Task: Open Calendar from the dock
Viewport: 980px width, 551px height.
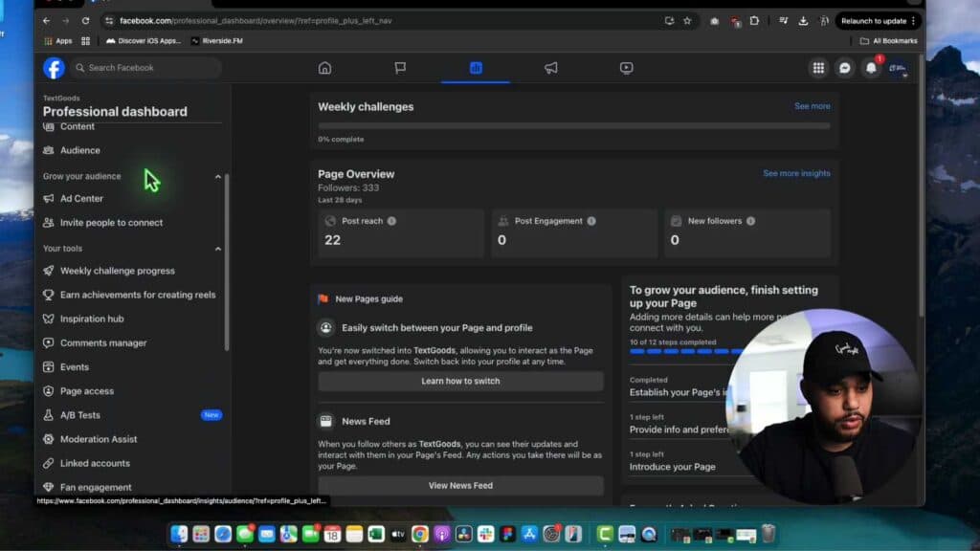Action: tap(332, 534)
